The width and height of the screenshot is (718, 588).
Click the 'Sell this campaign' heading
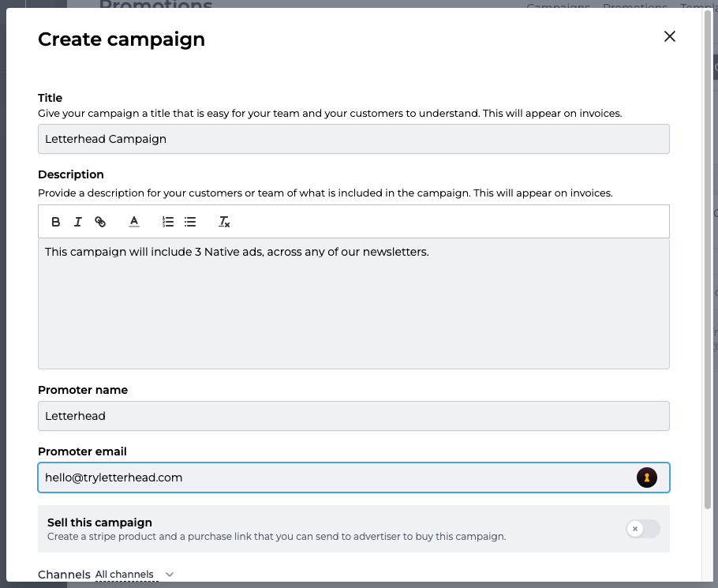pyautogui.click(x=99, y=522)
